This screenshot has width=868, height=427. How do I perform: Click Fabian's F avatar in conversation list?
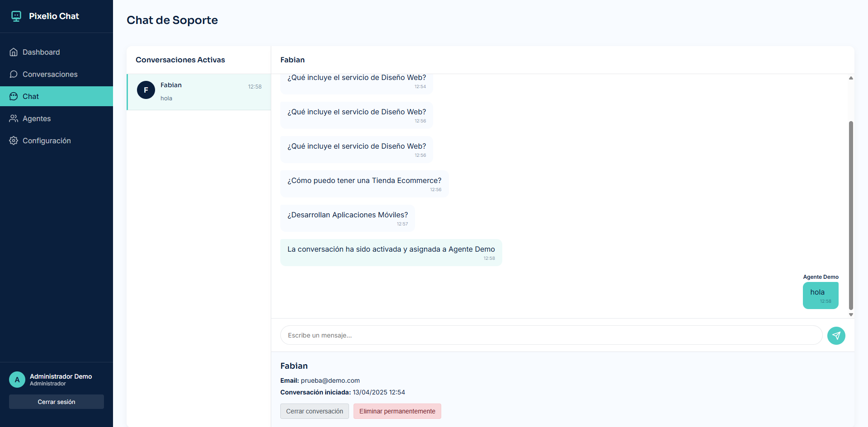(146, 90)
